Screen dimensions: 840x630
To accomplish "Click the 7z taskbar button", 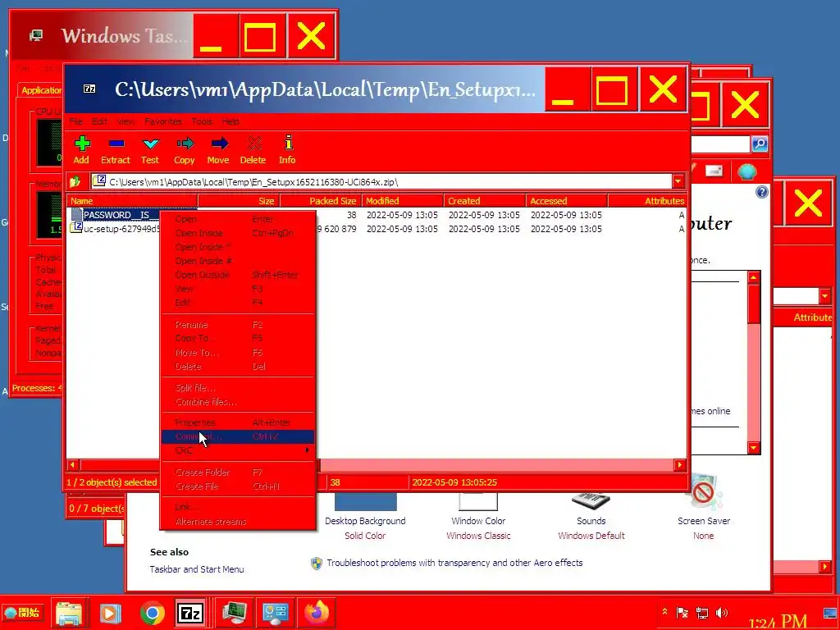I will coord(190,612).
